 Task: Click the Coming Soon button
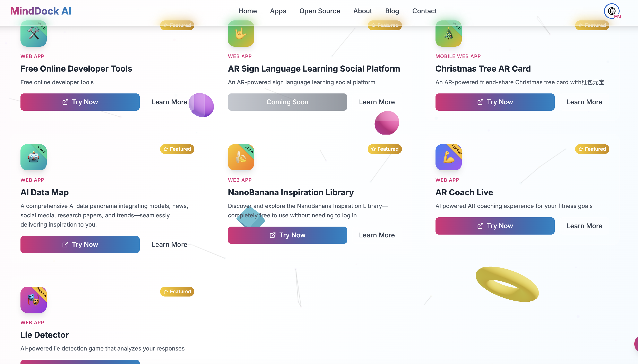(x=287, y=102)
